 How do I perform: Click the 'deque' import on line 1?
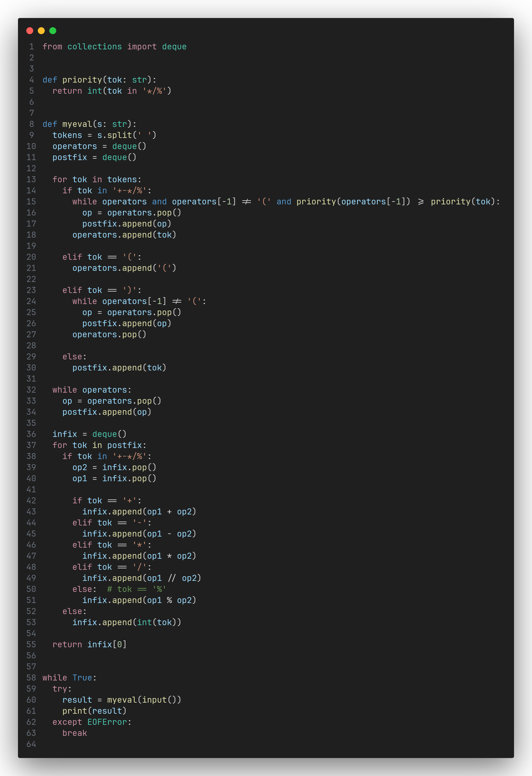click(x=174, y=47)
